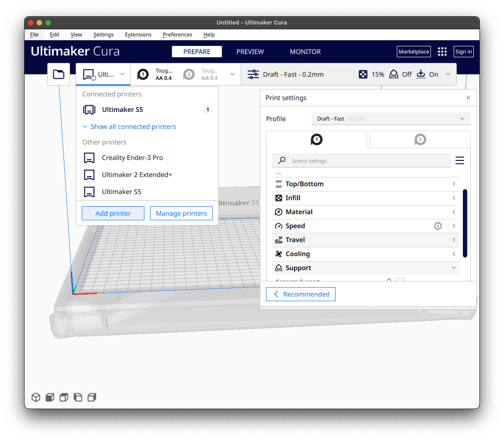504x441 pixels.
Task: Open the Ultimaker apps grid icon
Action: click(x=442, y=52)
